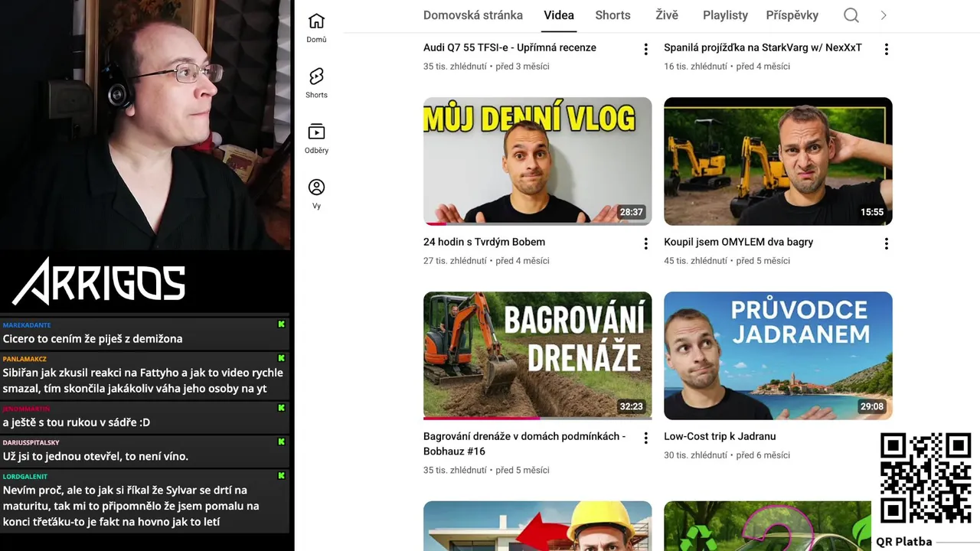Open options menu for Audi Q7 video
This screenshot has width=980, height=551.
[x=645, y=49]
